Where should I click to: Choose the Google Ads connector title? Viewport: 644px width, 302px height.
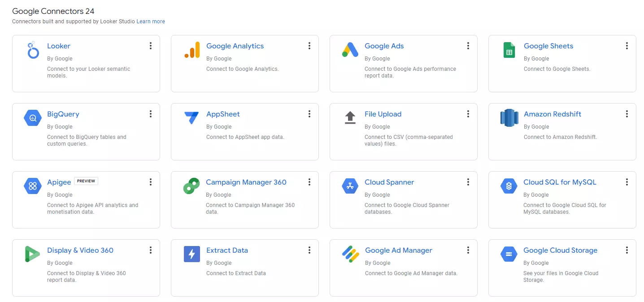coord(384,46)
